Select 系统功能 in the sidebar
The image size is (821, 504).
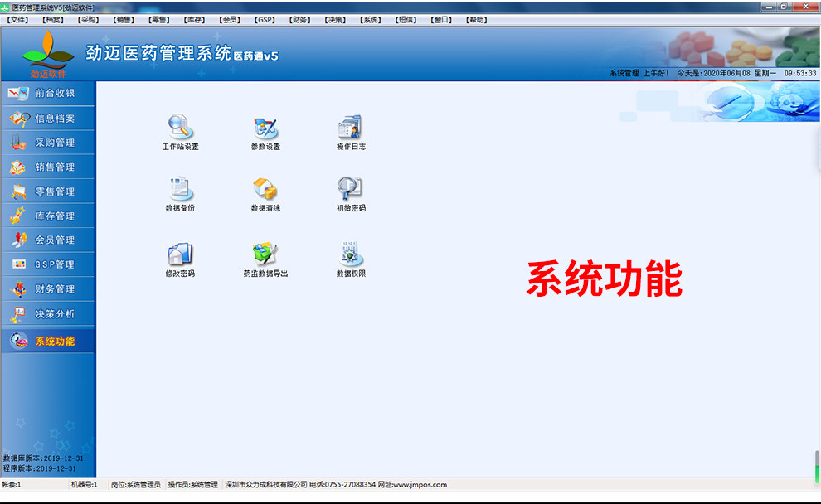point(47,341)
